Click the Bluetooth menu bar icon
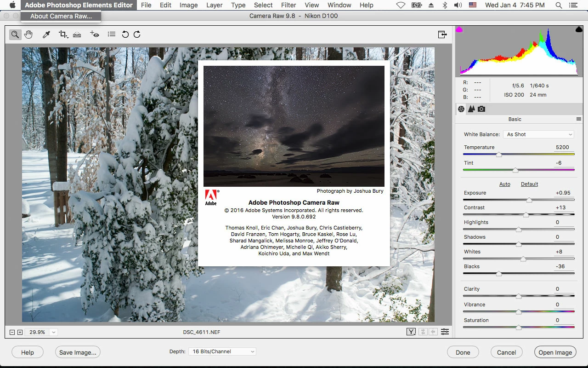The image size is (588, 368). (445, 5)
